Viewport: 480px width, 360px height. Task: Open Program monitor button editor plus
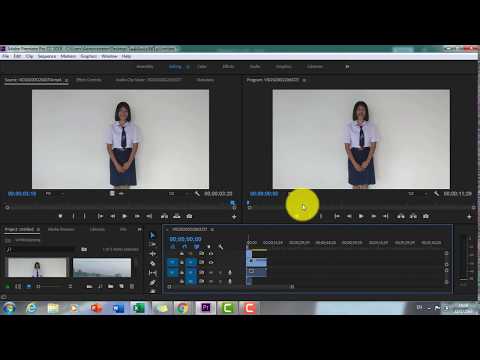click(469, 217)
